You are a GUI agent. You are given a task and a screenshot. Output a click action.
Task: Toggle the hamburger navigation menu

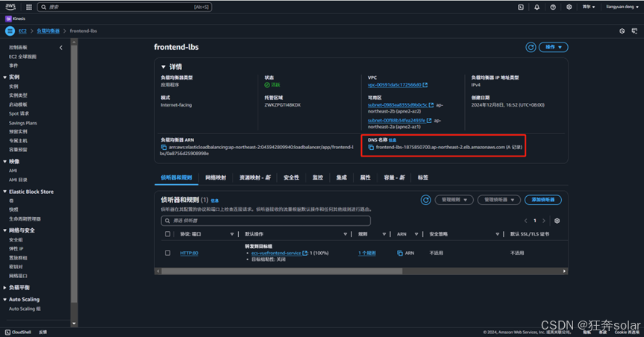pyautogui.click(x=10, y=31)
